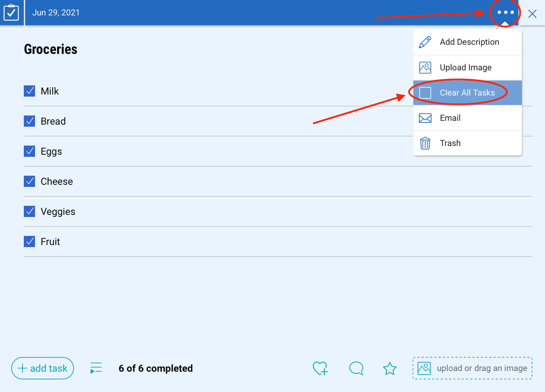Uncheck the Bread task checkbox
The image size is (545, 392).
29,121
